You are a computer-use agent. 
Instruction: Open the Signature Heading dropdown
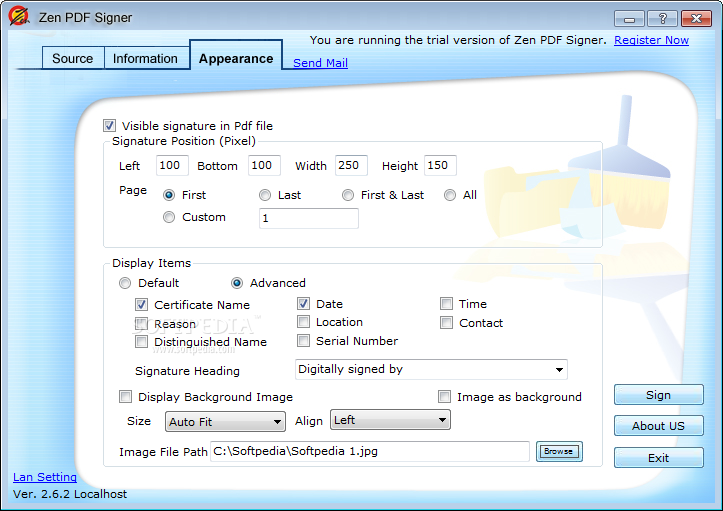431,369
